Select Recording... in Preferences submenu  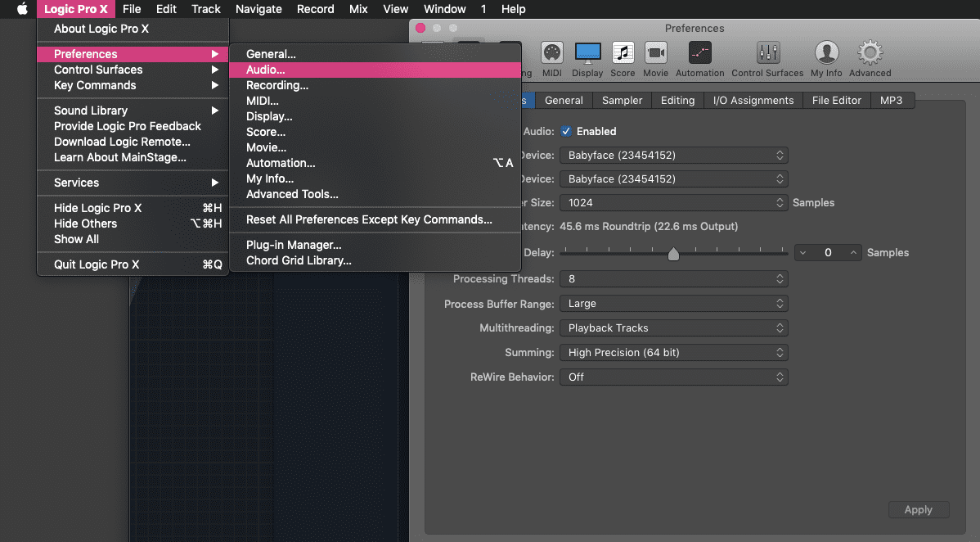coord(375,85)
